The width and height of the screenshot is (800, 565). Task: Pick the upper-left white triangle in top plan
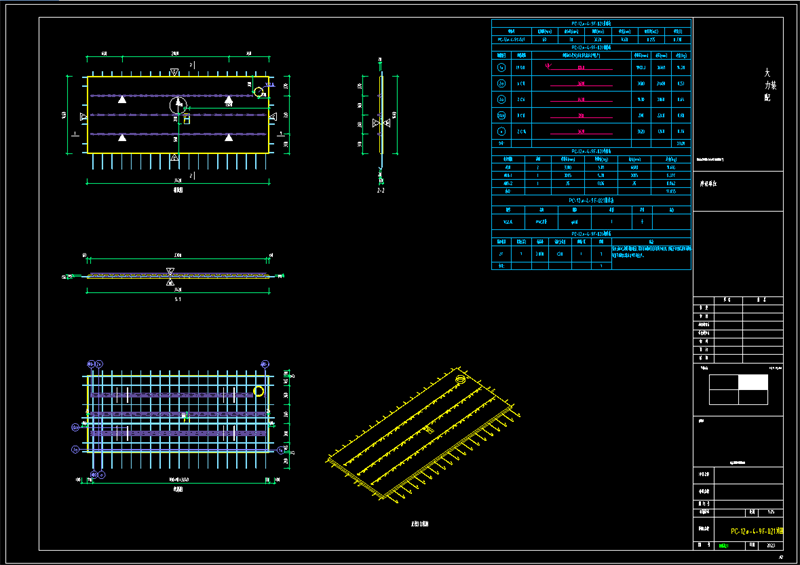(122, 100)
